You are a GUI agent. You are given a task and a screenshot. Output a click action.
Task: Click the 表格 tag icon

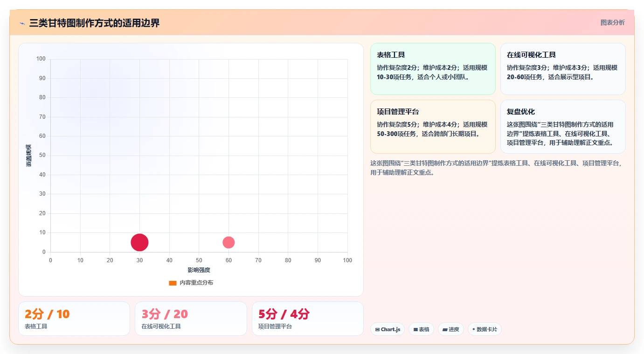tap(415, 329)
